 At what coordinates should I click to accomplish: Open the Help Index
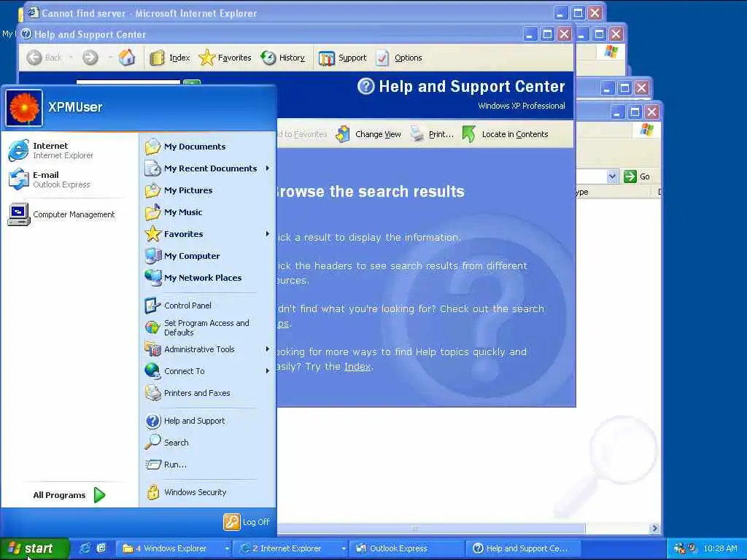(169, 58)
